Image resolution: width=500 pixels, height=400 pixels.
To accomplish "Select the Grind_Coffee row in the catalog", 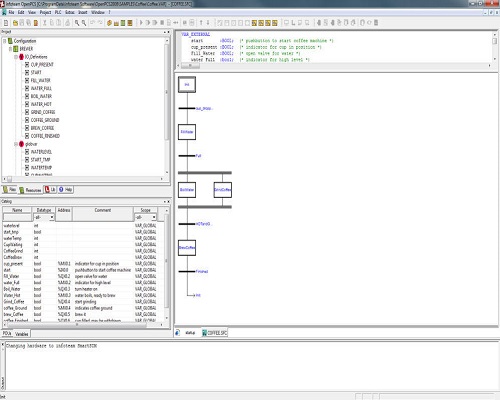I will [x=80, y=302].
